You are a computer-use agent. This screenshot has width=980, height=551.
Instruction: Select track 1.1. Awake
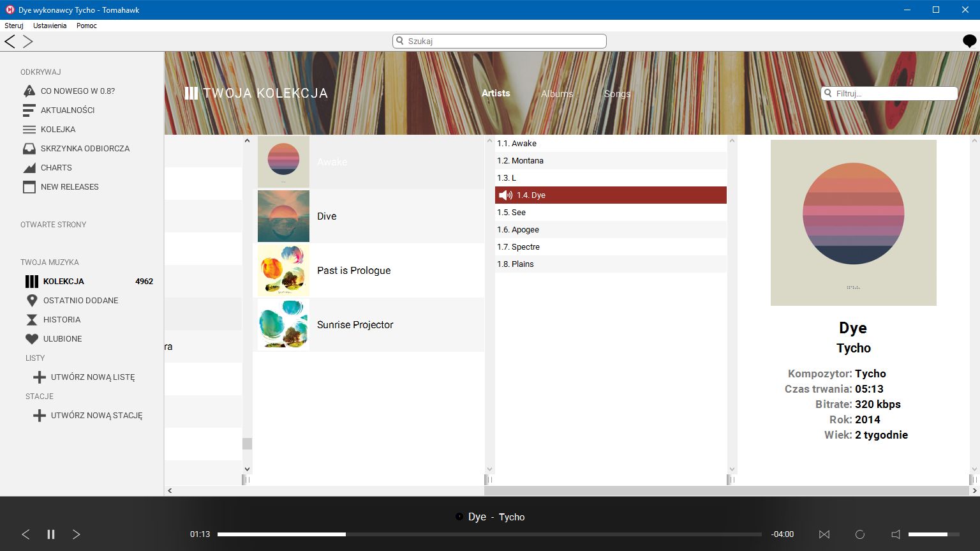click(611, 143)
